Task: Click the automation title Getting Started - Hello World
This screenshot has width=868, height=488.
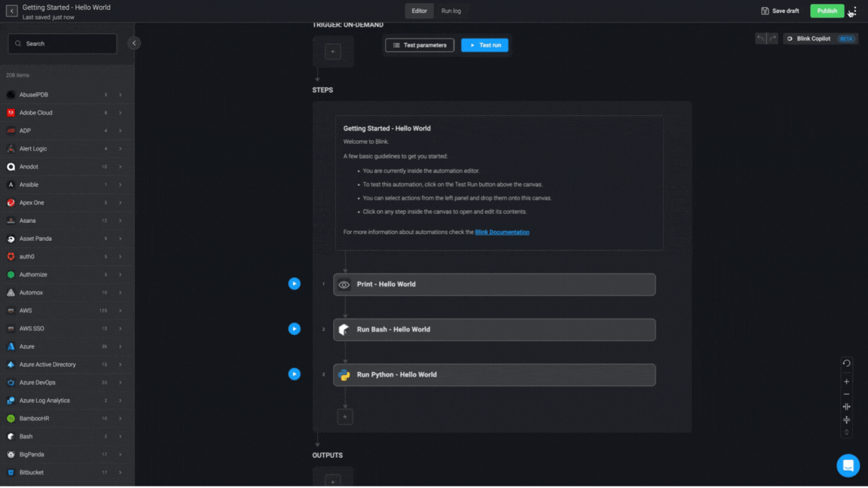Action: coord(66,8)
